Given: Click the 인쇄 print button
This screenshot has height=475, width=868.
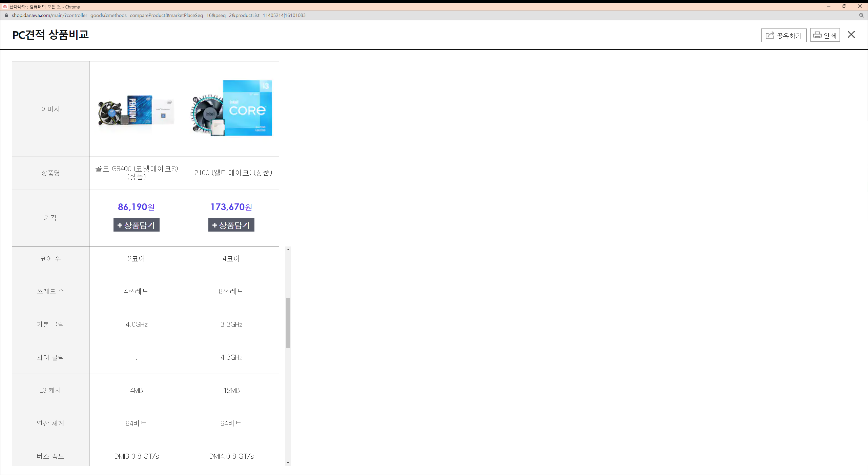Looking at the screenshot, I should pyautogui.click(x=825, y=35).
